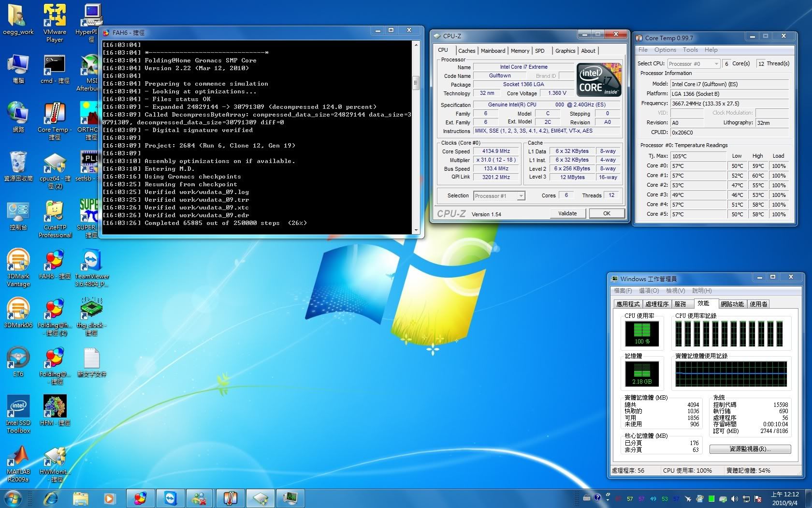
Task: Open CuteFTP Professional icon
Action: [55, 219]
